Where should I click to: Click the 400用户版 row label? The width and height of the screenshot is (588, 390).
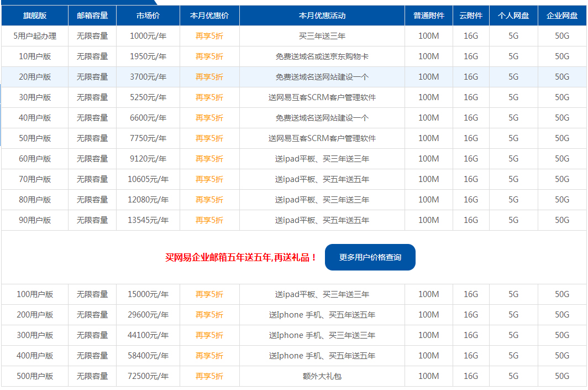(35, 356)
